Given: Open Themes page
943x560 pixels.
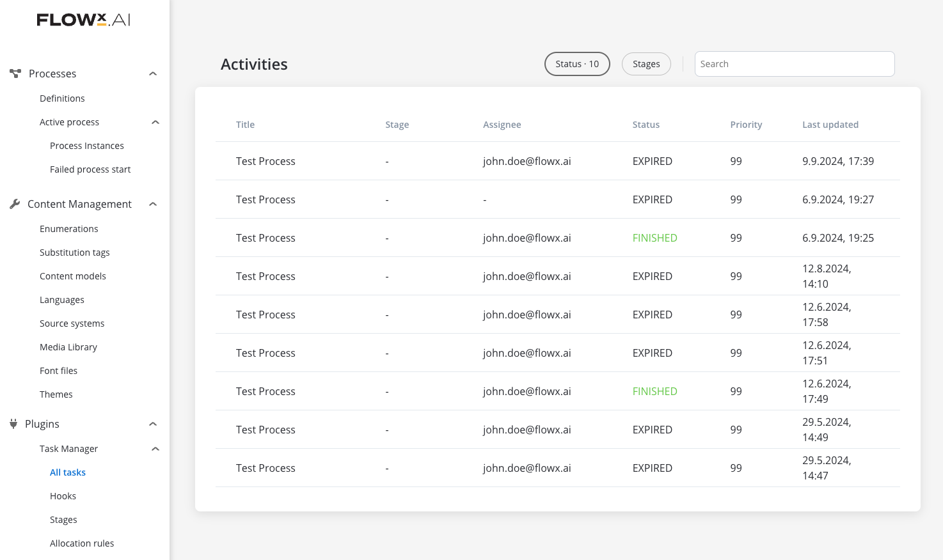Looking at the screenshot, I should 56,394.
